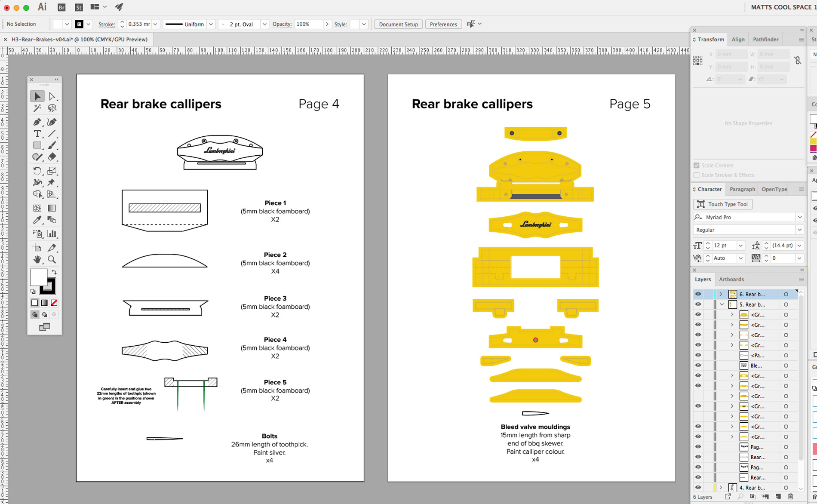817x504 pixels.
Task: Select the Eyedropper tool
Action: 37,220
